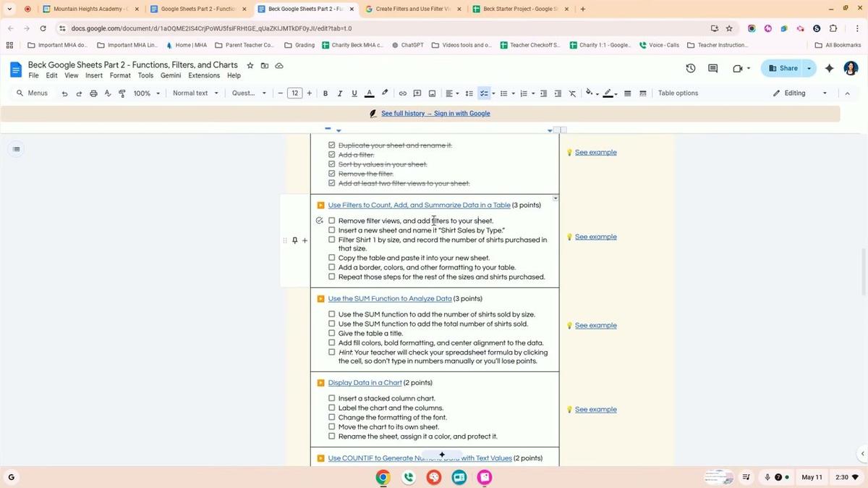
Task: Insert image using toolbar icon
Action: 432,93
